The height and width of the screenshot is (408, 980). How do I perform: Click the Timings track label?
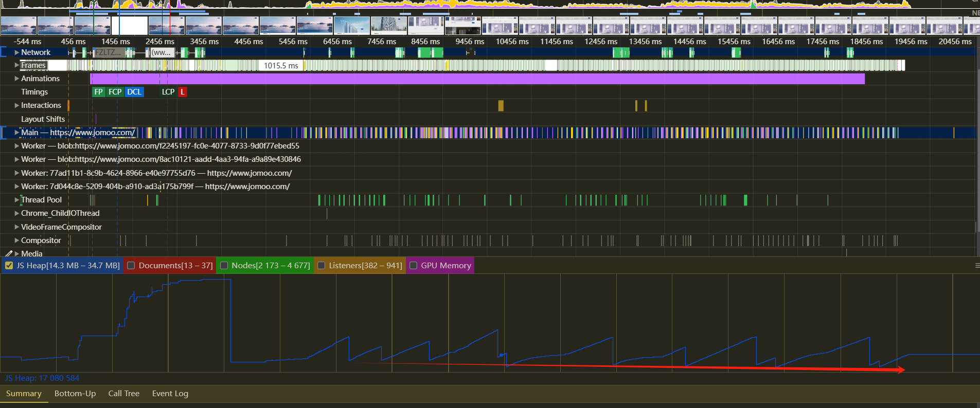tap(34, 92)
